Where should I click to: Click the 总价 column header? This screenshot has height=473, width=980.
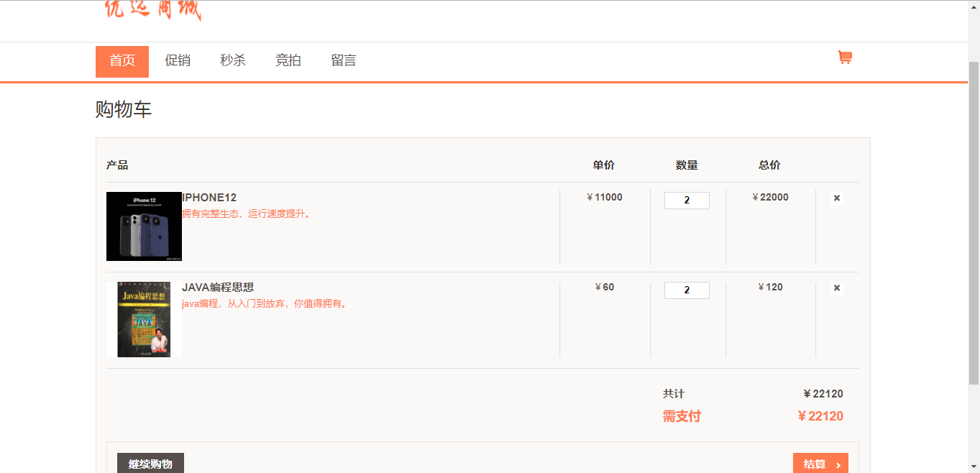point(769,165)
